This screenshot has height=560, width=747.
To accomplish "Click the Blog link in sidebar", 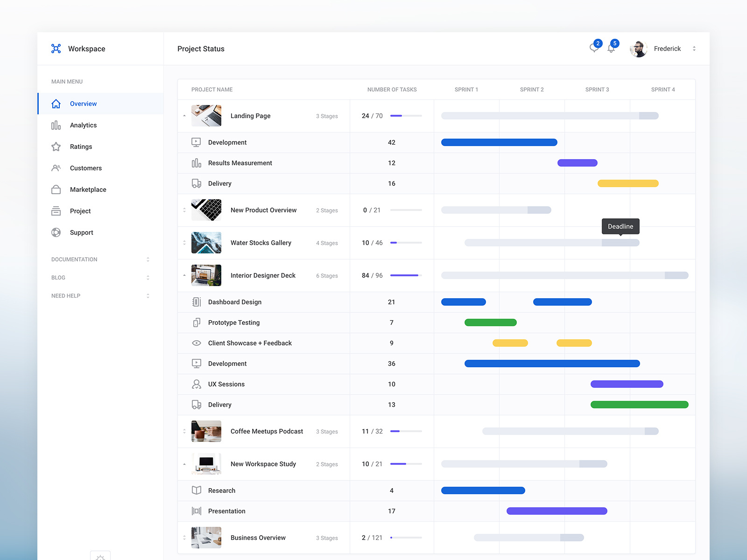I will point(58,277).
